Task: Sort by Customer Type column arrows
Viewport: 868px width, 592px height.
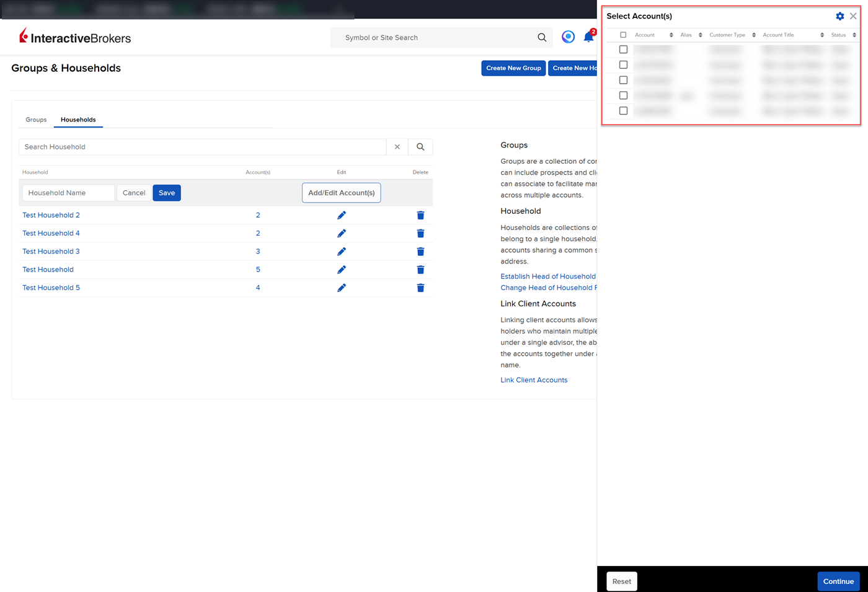Action: tap(754, 35)
